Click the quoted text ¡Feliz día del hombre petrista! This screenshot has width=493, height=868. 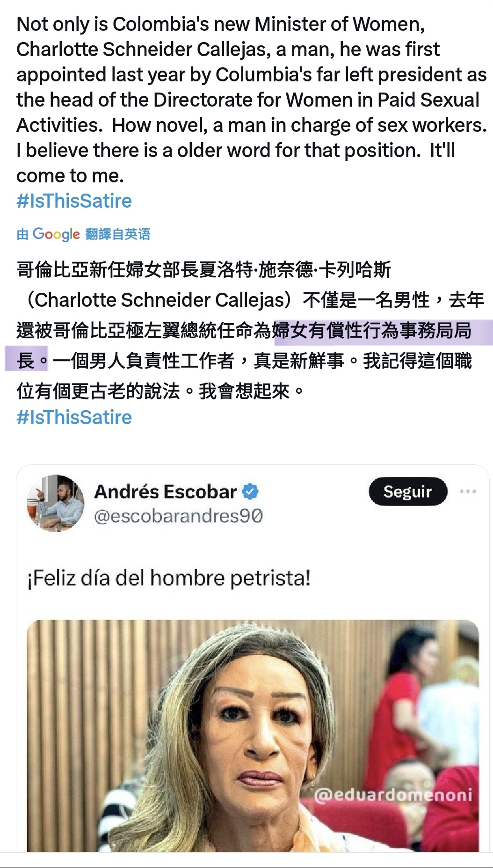[x=169, y=579]
